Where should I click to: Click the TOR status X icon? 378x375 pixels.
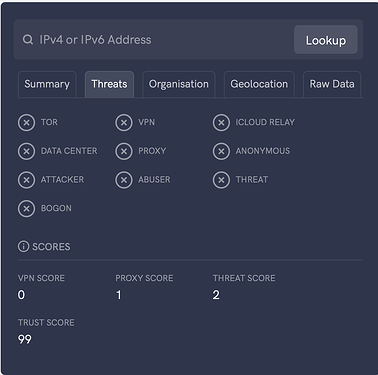(x=26, y=123)
